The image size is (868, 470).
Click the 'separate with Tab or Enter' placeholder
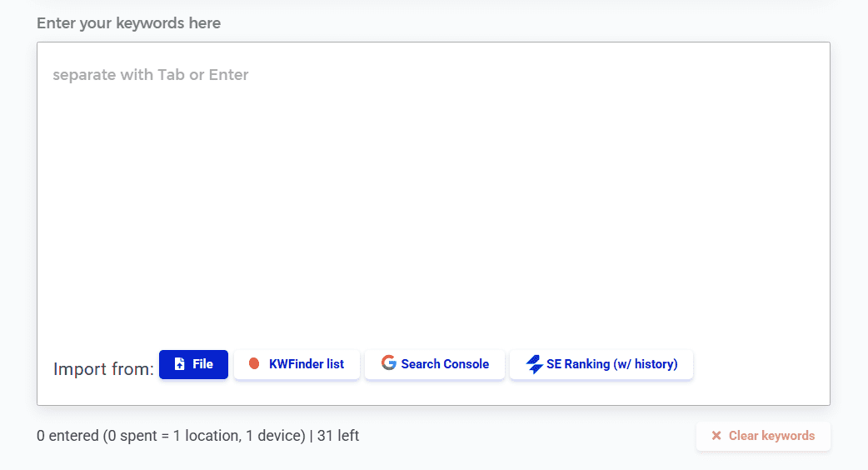click(x=151, y=75)
